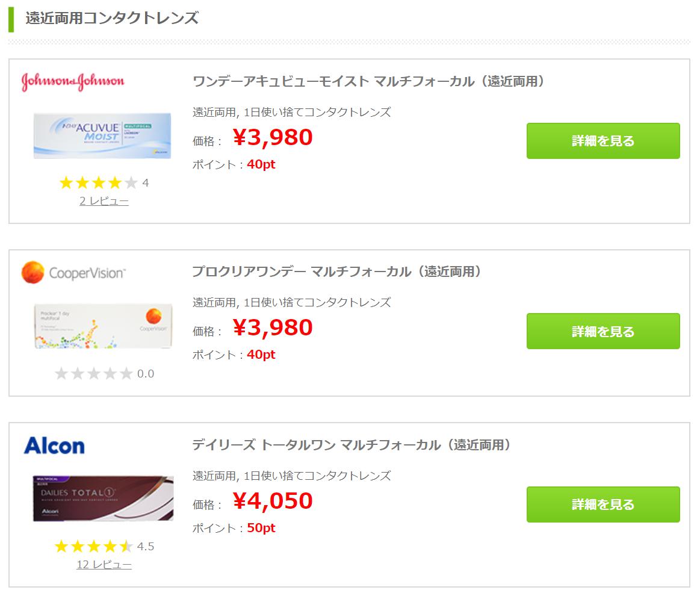The height and width of the screenshot is (596, 700).
Task: Open デイリーズ トータルワン マルチフォーカル title
Action: [352, 445]
